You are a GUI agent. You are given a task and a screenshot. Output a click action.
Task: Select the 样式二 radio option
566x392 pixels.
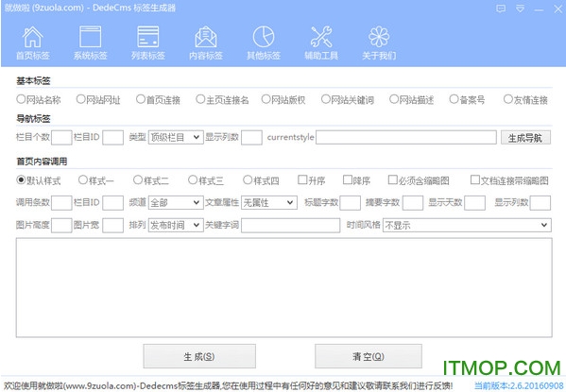pos(138,179)
